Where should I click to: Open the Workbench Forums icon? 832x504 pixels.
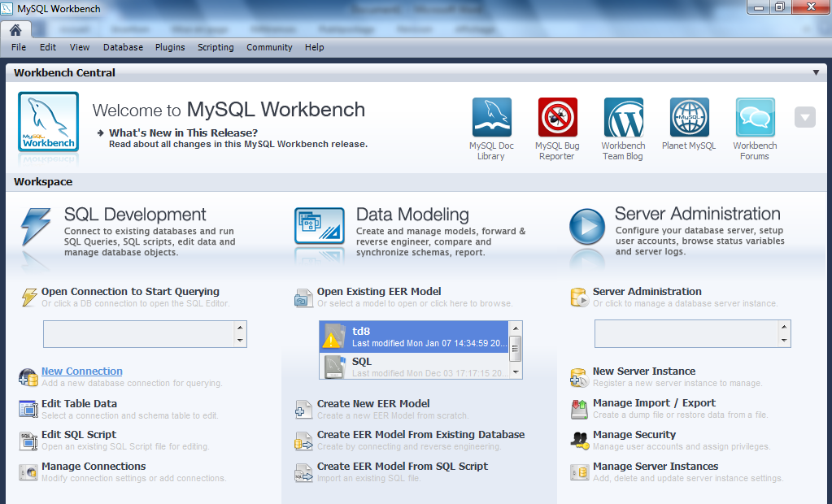[755, 118]
